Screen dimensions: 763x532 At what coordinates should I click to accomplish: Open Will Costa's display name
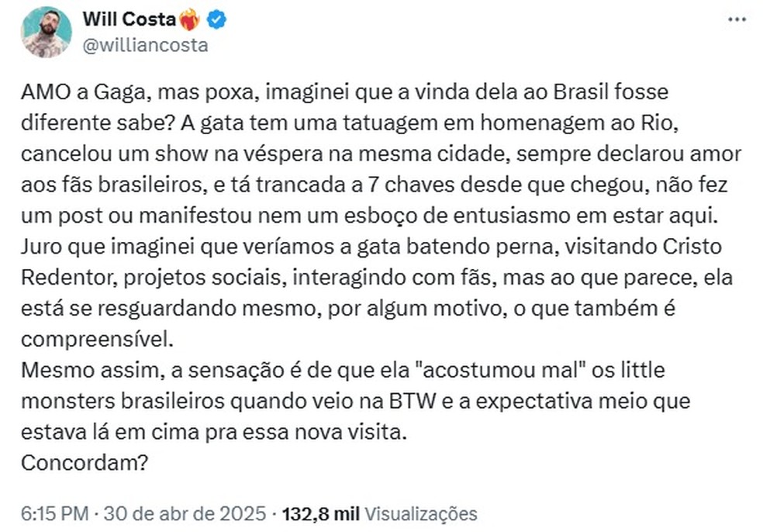coord(130,20)
